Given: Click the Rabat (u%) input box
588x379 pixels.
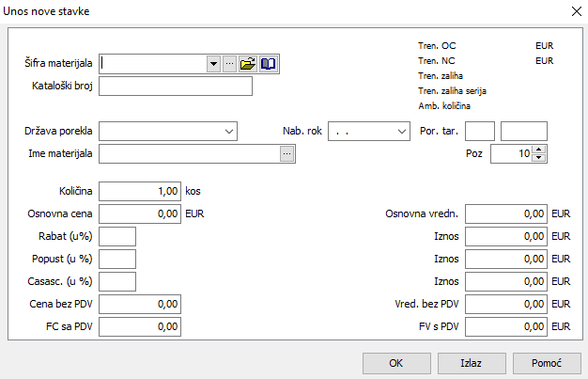Looking at the screenshot, I should click(117, 236).
